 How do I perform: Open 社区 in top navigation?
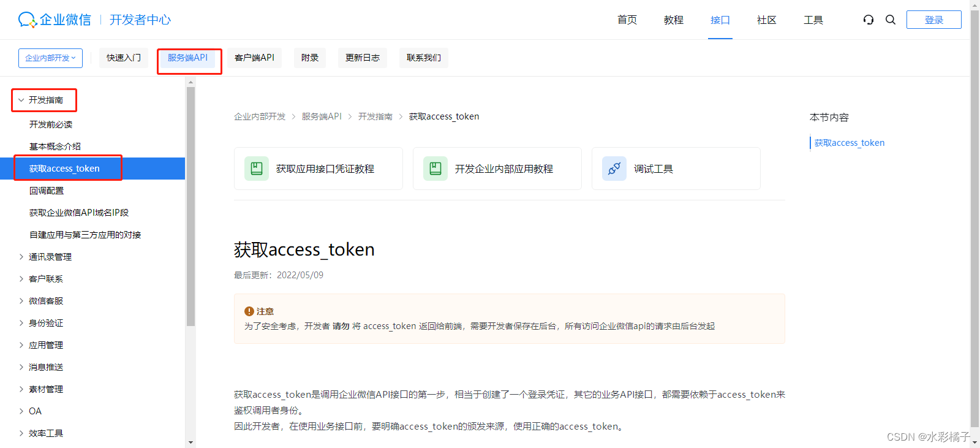click(x=767, y=20)
